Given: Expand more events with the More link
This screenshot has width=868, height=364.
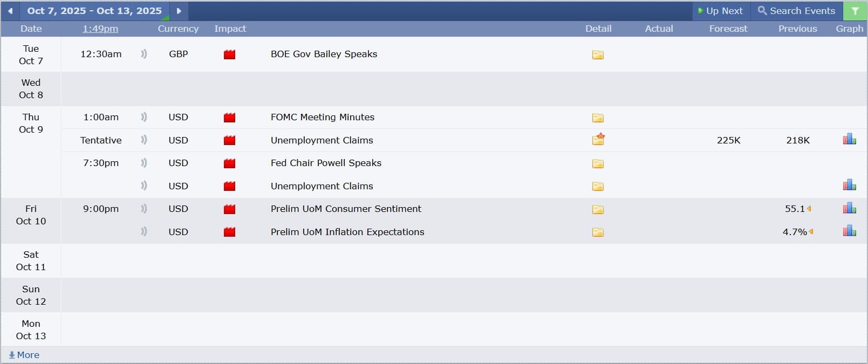Looking at the screenshot, I should pyautogui.click(x=24, y=355).
